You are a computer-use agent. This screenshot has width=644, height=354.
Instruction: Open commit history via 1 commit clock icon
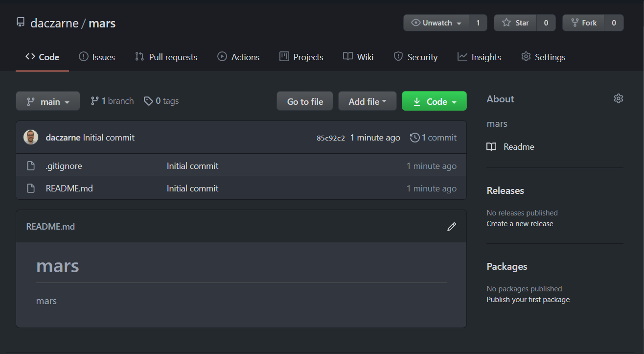[414, 138]
